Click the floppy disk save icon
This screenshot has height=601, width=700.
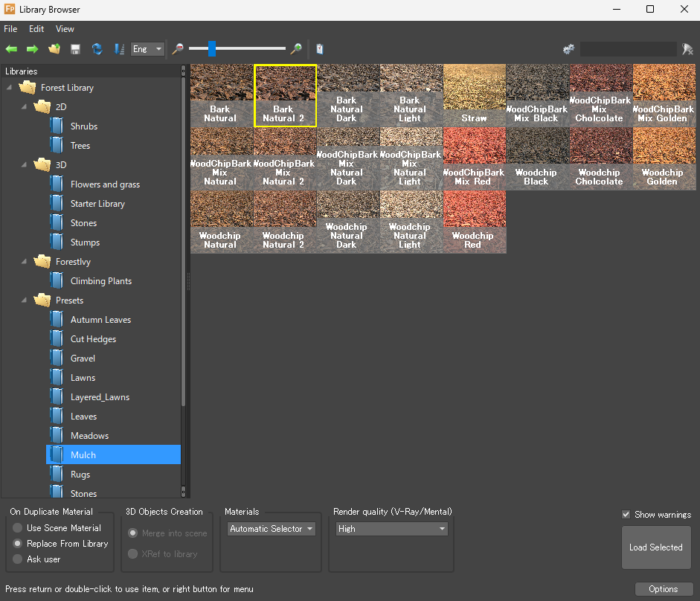[75, 49]
